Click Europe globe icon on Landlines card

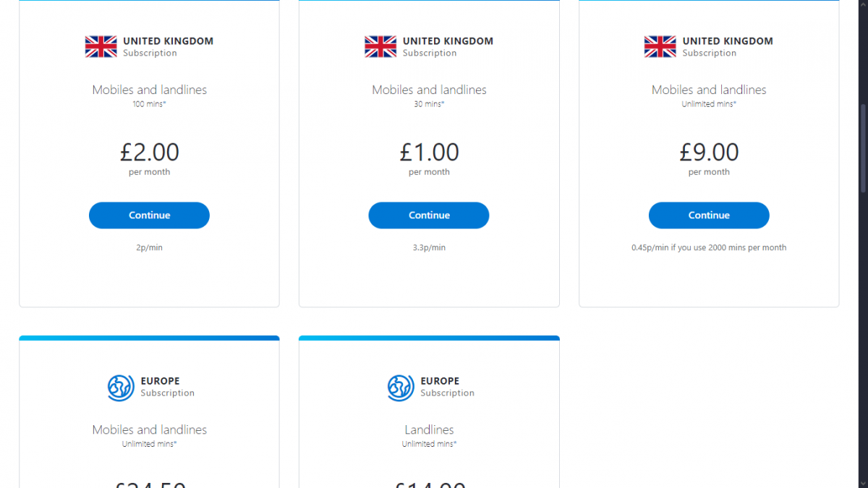[x=401, y=388]
